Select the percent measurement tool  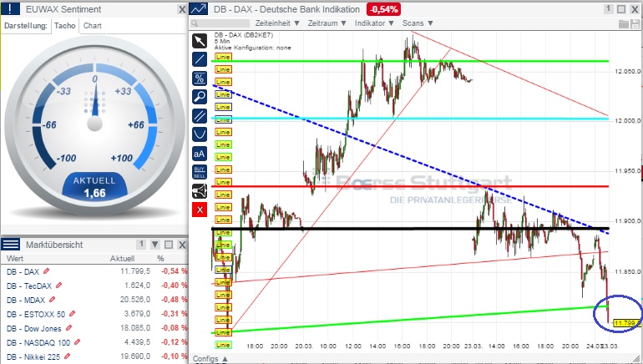click(200, 78)
